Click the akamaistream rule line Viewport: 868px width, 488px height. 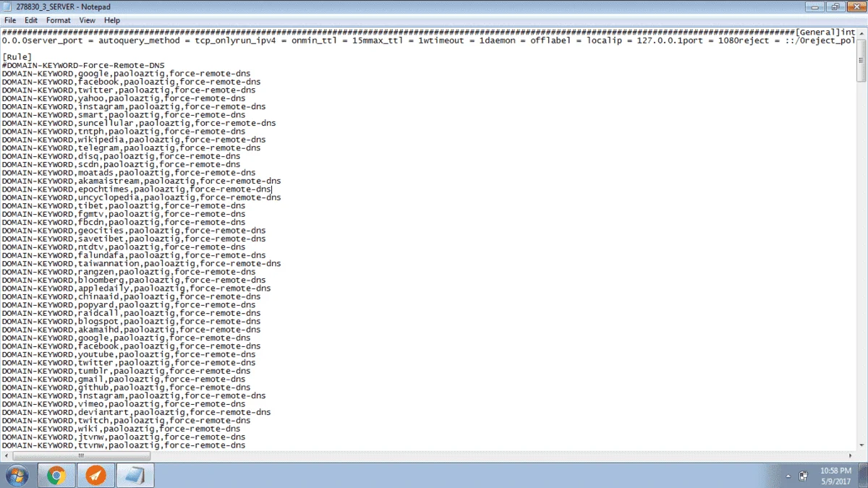(x=141, y=181)
